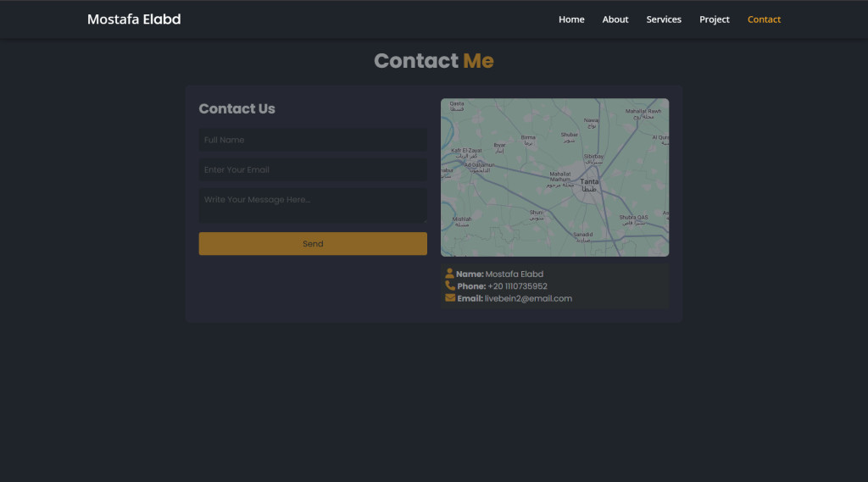The width and height of the screenshot is (868, 482).
Task: Click the Tanta city label on map
Action: tap(589, 185)
